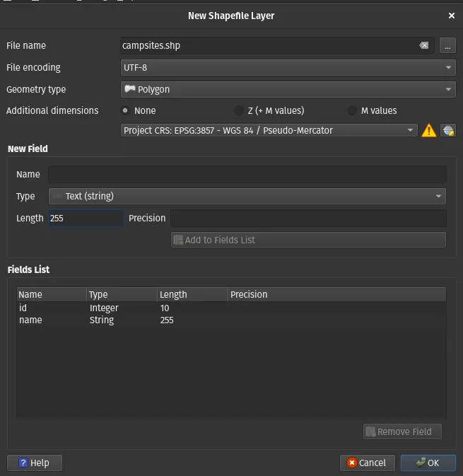The image size is (463, 476).
Task: Open the File encoding UTF-8 dropdown
Action: pyautogui.click(x=288, y=68)
